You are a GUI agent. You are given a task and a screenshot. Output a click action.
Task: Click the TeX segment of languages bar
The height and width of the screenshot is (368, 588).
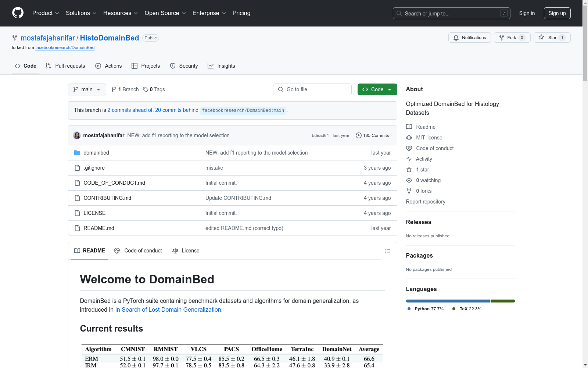click(503, 301)
